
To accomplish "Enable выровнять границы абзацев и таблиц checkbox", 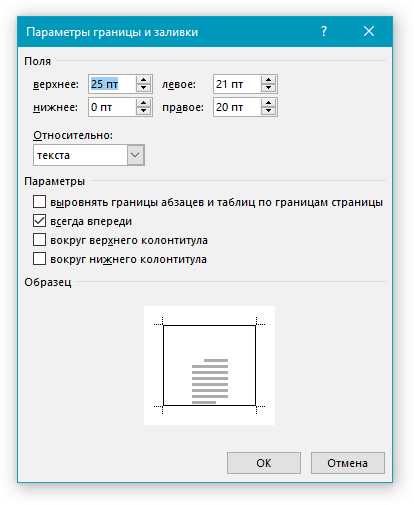I will point(39,202).
